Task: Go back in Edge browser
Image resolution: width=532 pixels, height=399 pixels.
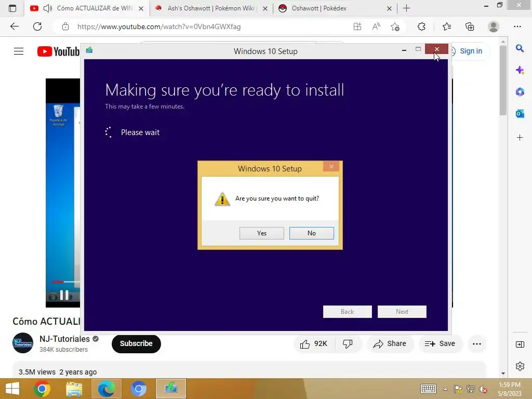Action: [x=14, y=26]
